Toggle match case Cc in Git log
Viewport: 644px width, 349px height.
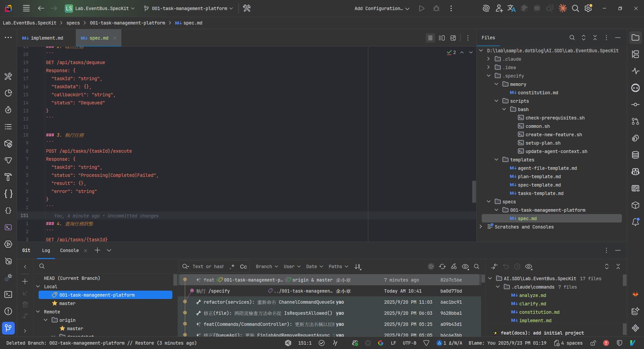pos(244,266)
